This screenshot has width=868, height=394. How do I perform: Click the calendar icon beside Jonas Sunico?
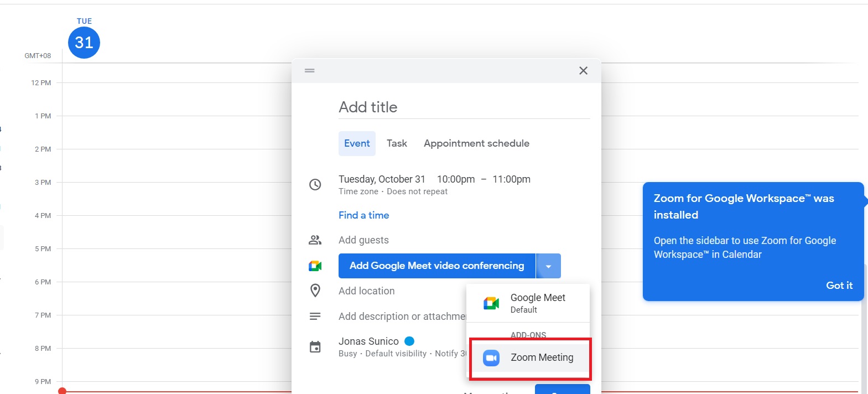coord(315,347)
